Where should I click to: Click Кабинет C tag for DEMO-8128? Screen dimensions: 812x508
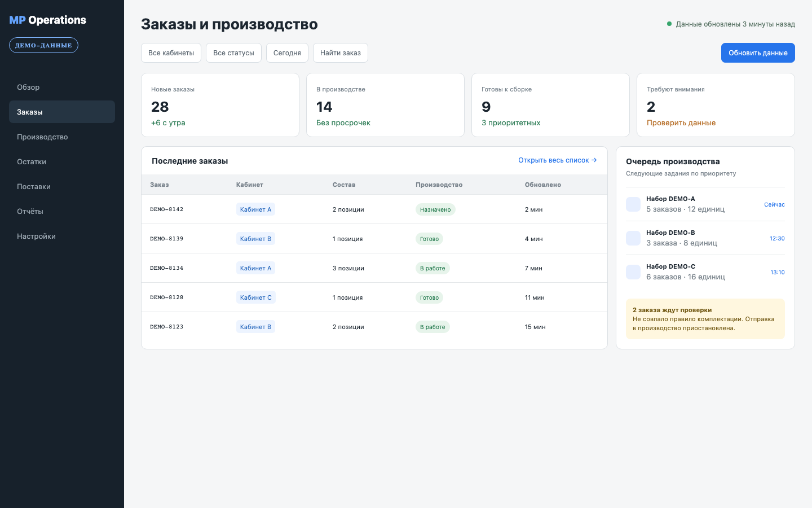(x=256, y=297)
